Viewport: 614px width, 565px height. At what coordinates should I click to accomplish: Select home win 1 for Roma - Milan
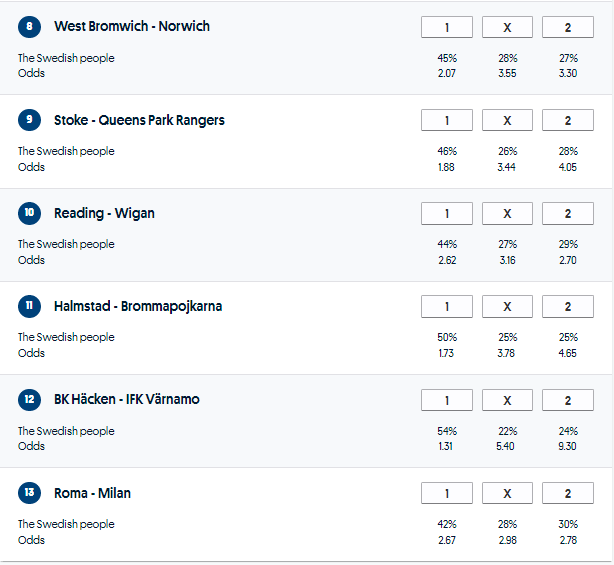[447, 493]
